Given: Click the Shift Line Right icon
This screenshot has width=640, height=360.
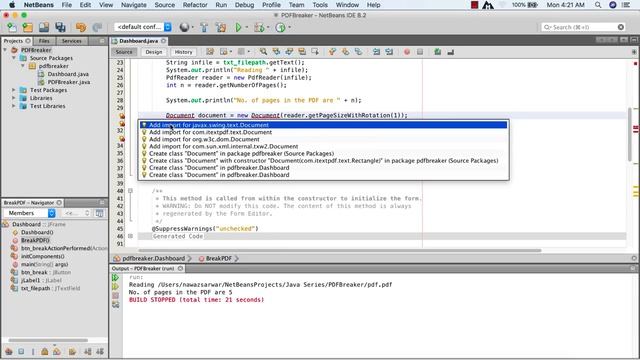Looking at the screenshot, I should click(389, 52).
